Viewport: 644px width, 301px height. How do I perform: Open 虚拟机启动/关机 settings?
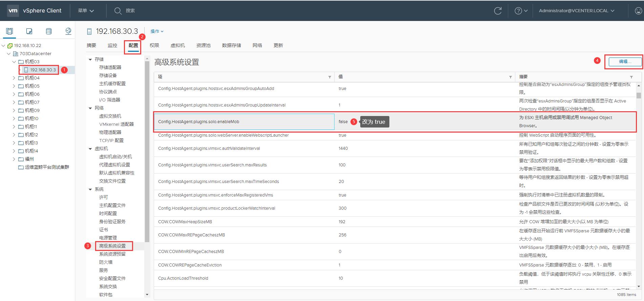[115, 157]
